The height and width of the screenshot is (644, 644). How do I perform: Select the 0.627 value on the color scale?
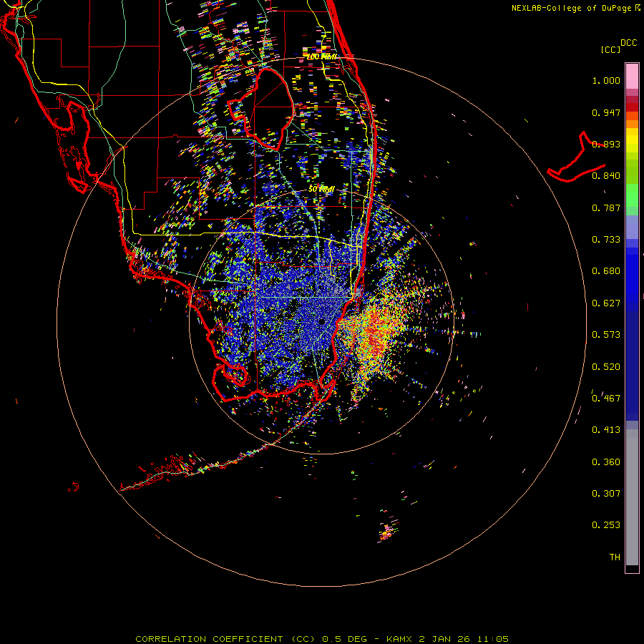(x=606, y=303)
